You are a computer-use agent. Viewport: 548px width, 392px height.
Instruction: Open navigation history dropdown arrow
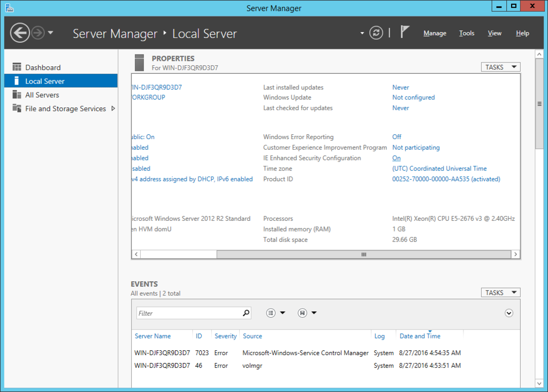tap(51, 33)
